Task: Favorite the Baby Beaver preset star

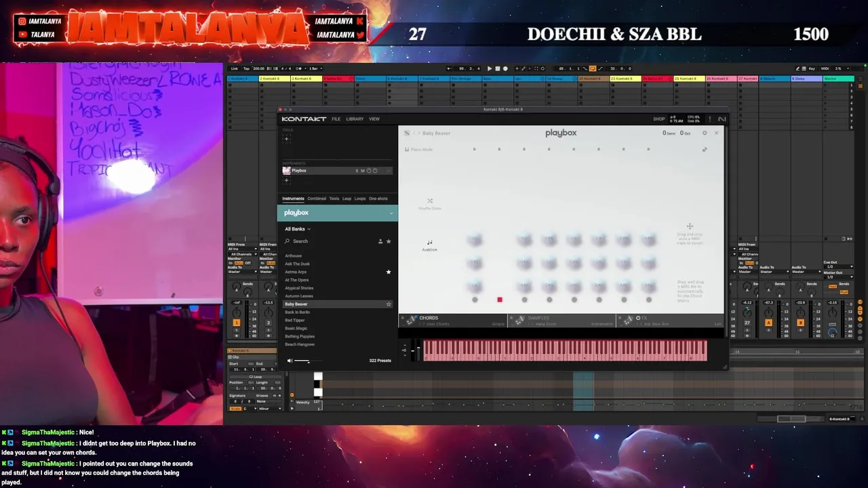Action: pos(389,304)
